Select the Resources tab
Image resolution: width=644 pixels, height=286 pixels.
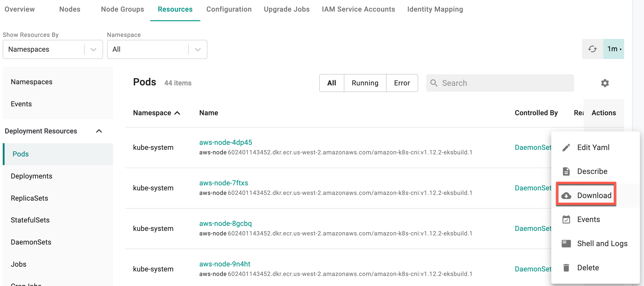[x=175, y=9]
